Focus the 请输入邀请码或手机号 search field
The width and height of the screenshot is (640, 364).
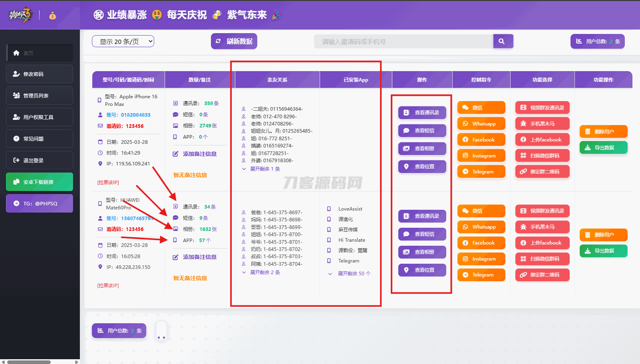tap(403, 42)
